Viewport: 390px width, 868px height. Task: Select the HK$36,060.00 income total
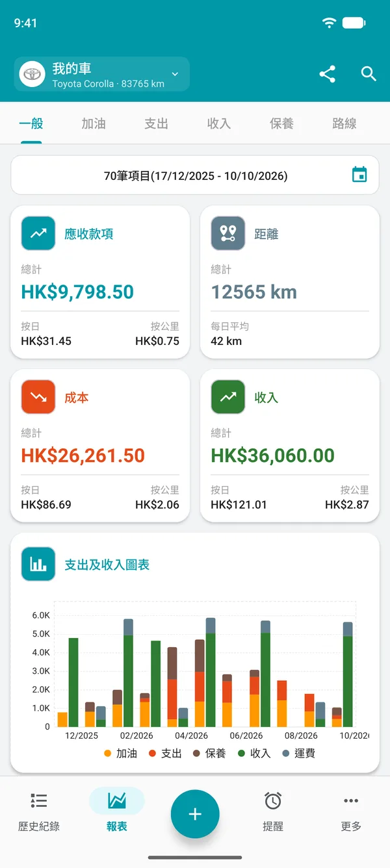point(273,455)
